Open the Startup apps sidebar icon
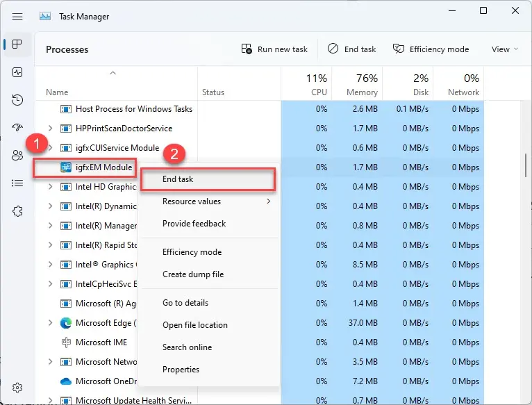This screenshot has height=405, width=532. 18,128
